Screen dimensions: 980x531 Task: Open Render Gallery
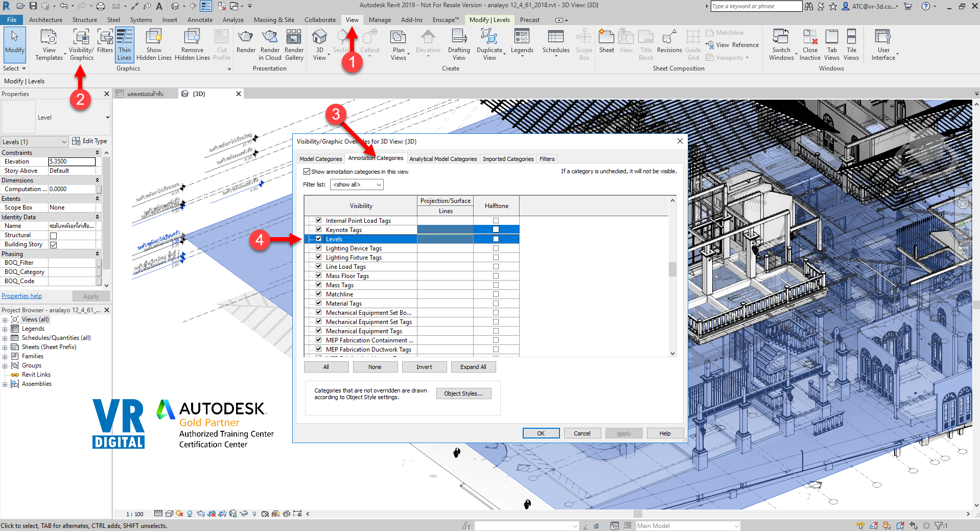tap(294, 44)
